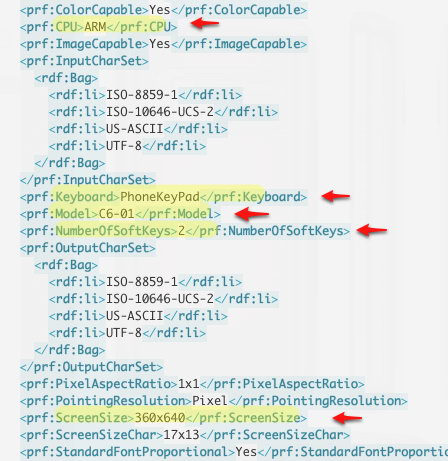Click the rdf:Bag tag under OutputCharSet

pyautogui.click(x=66, y=265)
